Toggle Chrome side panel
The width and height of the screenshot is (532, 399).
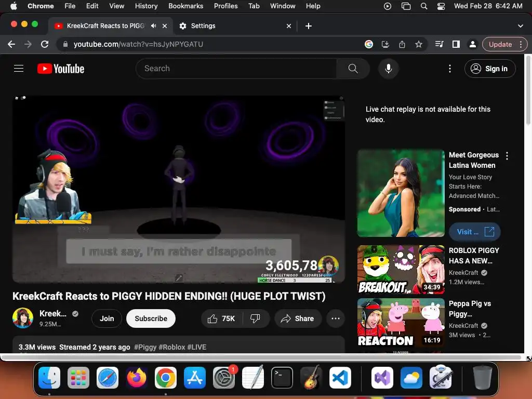(x=456, y=44)
